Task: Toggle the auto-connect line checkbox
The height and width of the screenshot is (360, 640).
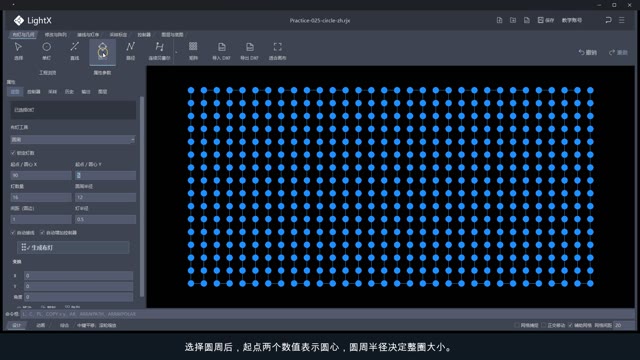Action: (13, 232)
